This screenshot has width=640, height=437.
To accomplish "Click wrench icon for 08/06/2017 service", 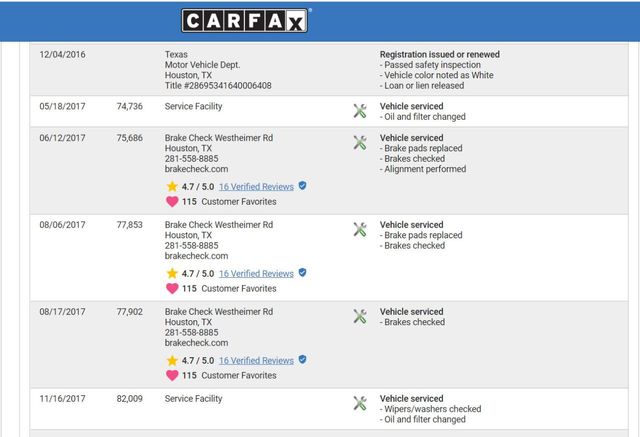I will 360,230.
